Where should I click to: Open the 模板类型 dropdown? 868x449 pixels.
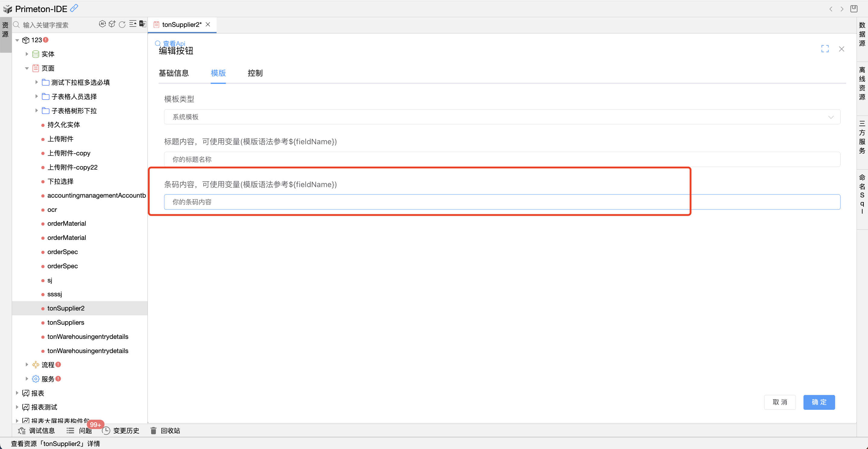click(x=502, y=117)
